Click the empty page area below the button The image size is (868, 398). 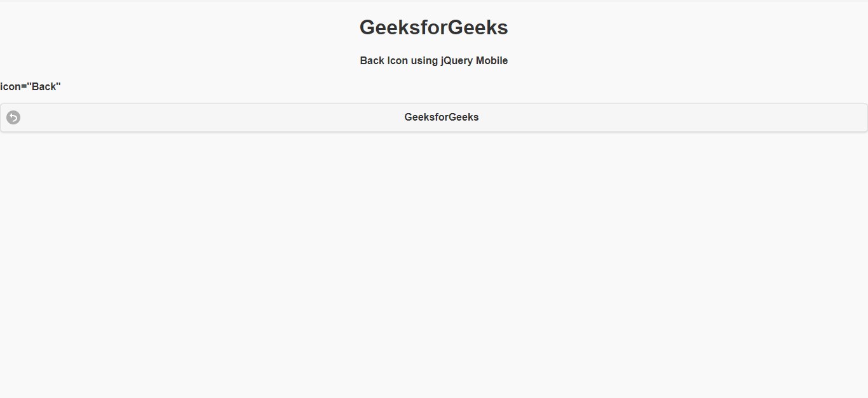pos(434,265)
